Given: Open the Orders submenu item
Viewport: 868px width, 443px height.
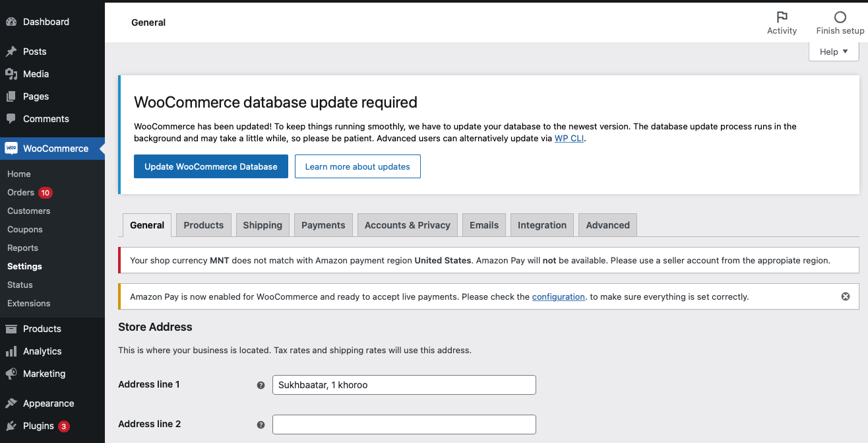Looking at the screenshot, I should pos(20,193).
